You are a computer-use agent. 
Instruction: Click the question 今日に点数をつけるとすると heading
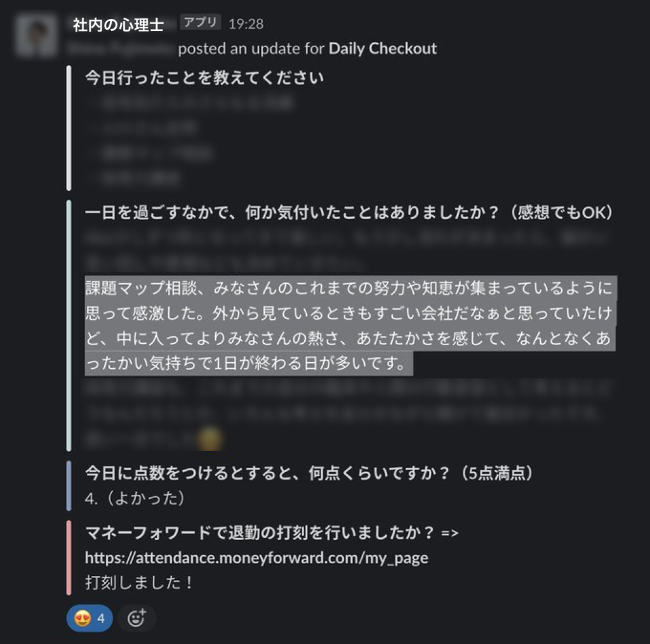click(309, 473)
